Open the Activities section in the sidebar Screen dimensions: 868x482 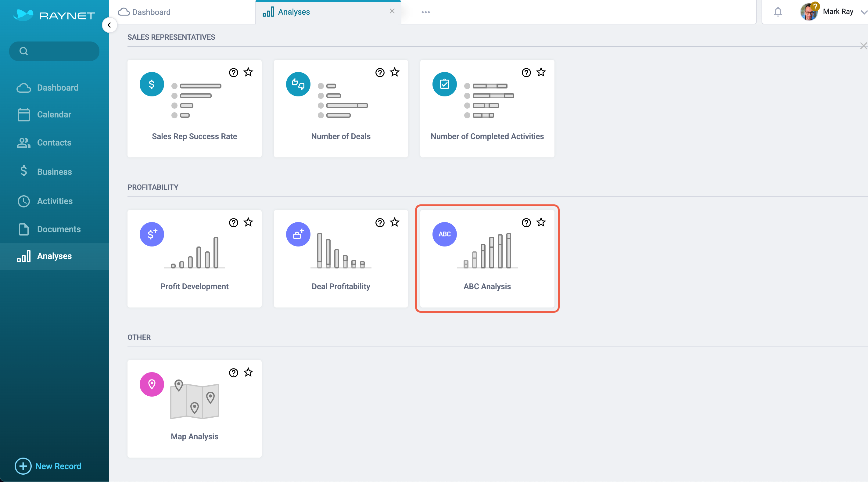pos(55,201)
